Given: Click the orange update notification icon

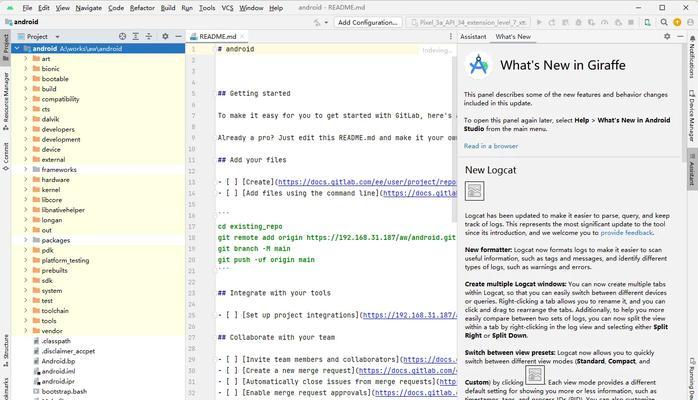Looking at the screenshot, I should pyautogui.click(x=677, y=22).
